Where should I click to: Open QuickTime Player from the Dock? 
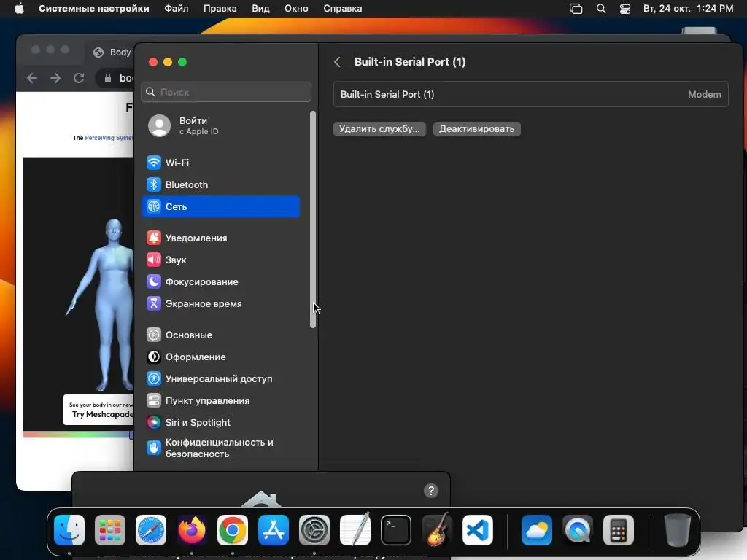click(578, 530)
